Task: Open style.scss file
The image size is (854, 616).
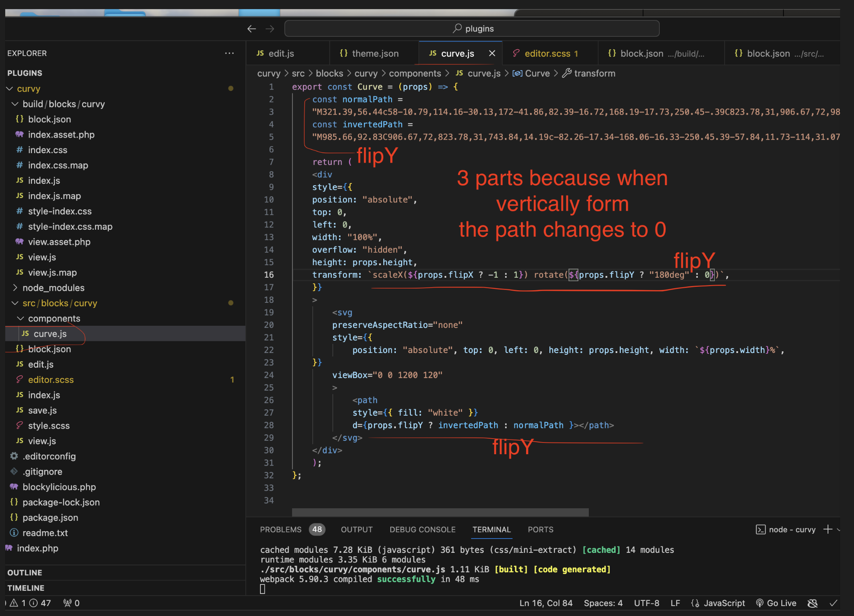Action: [x=49, y=426]
